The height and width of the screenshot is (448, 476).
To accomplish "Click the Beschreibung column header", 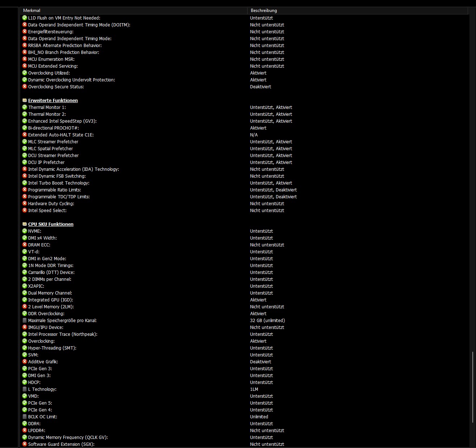I will click(x=358, y=10).
